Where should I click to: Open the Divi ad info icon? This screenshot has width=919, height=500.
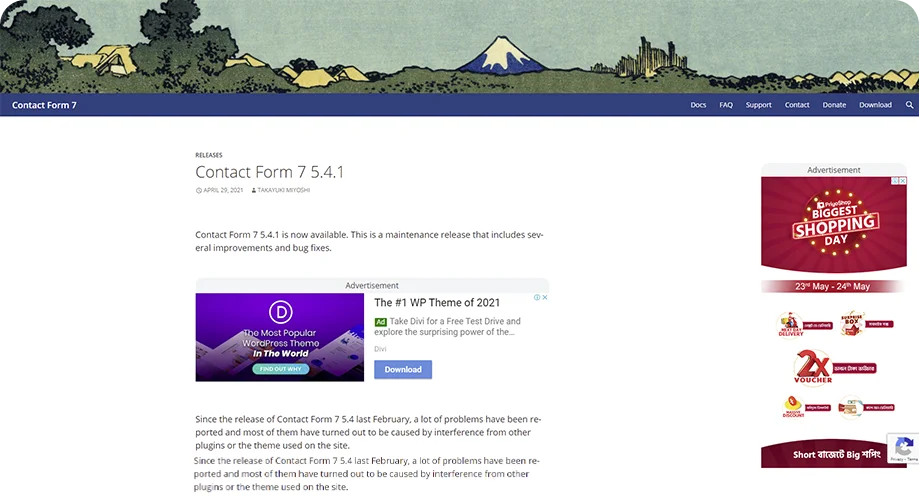tap(537, 297)
